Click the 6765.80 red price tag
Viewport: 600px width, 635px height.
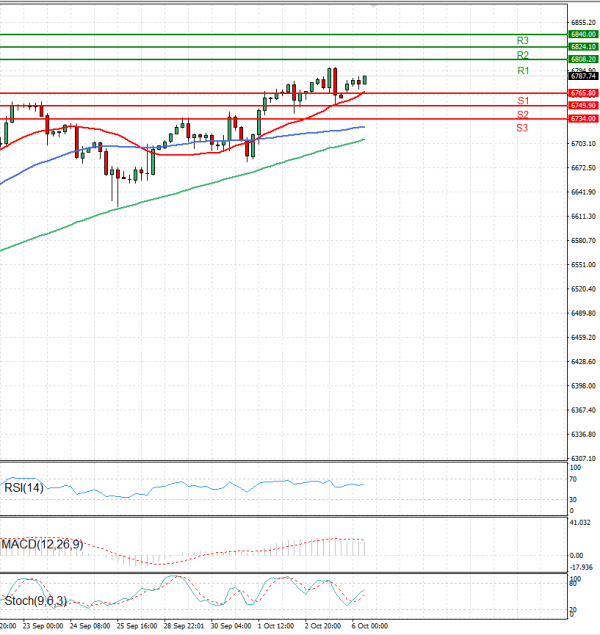point(583,93)
